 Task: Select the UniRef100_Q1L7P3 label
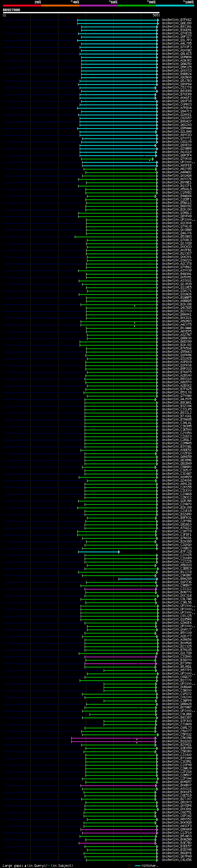tap(177, 40)
